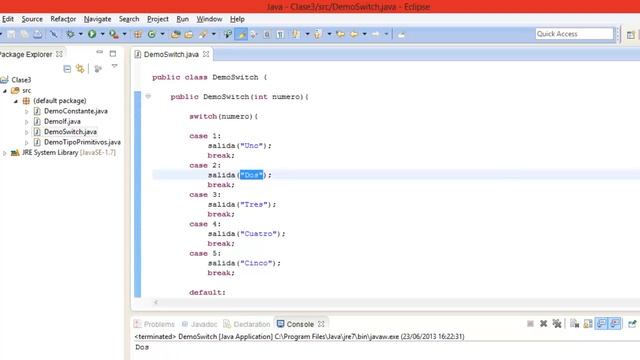This screenshot has height=360, width=640.
Task: Expand DemoTipoPrimitivos.java tree node
Action: point(27,142)
